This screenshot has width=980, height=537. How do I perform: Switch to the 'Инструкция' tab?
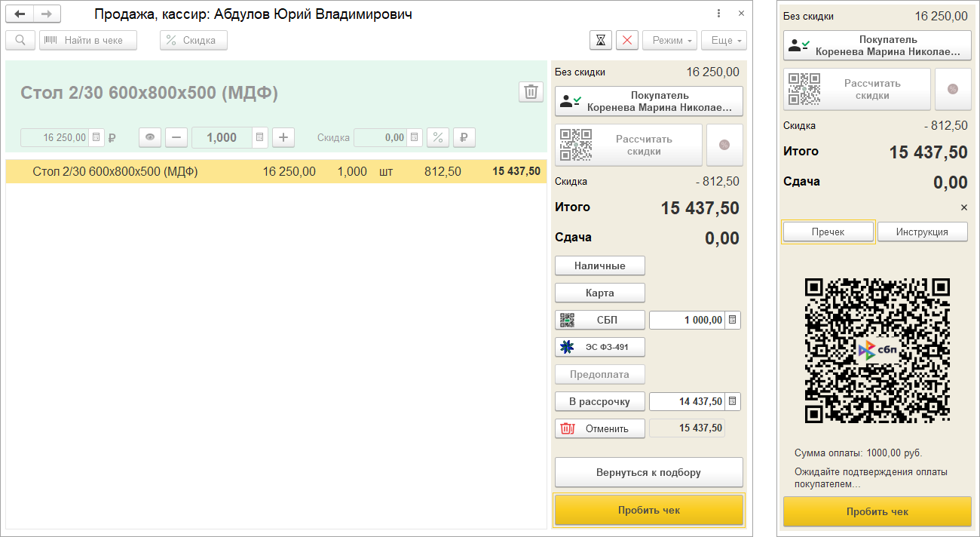point(923,232)
